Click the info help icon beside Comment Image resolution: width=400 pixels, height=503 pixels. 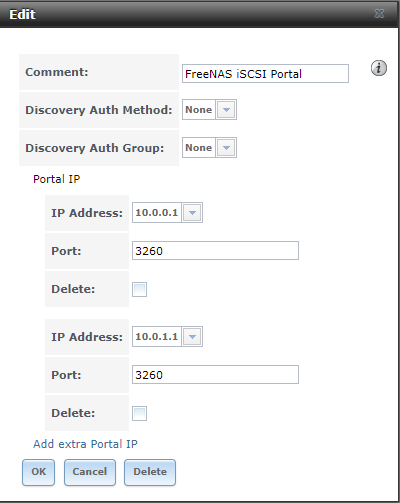tap(379, 68)
